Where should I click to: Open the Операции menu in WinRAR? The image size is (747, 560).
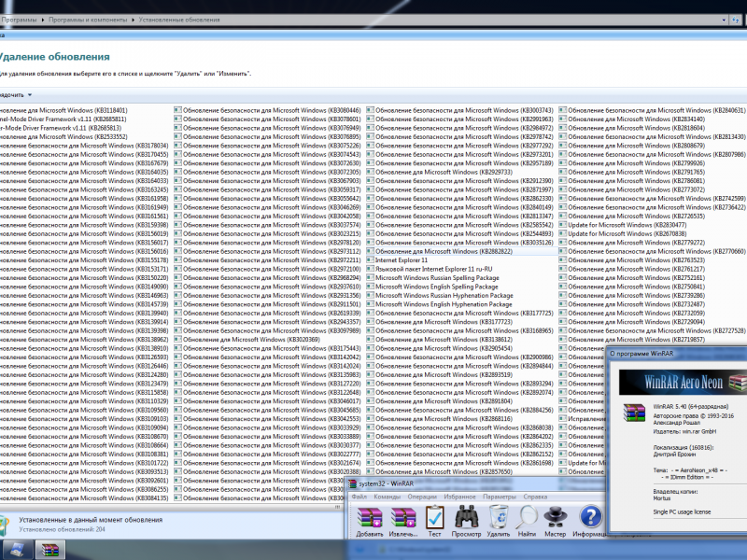tap(422, 497)
